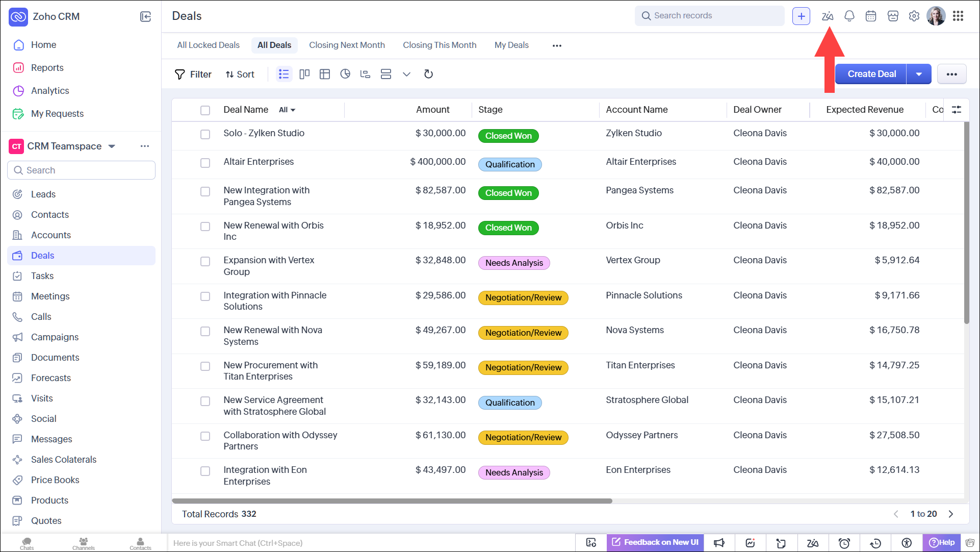The image size is (980, 552).
Task: Click the refresh list icon
Action: coord(428,74)
